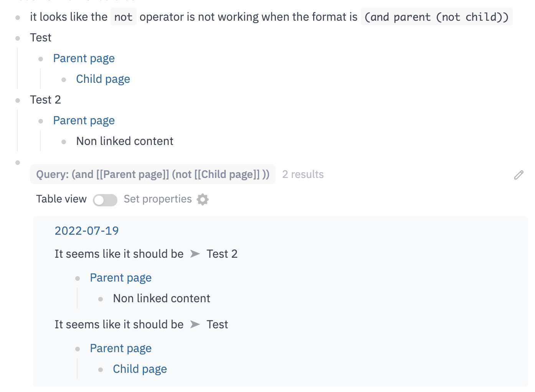Open the query editor with the pencil icon
The height and width of the screenshot is (392, 535).
(519, 175)
